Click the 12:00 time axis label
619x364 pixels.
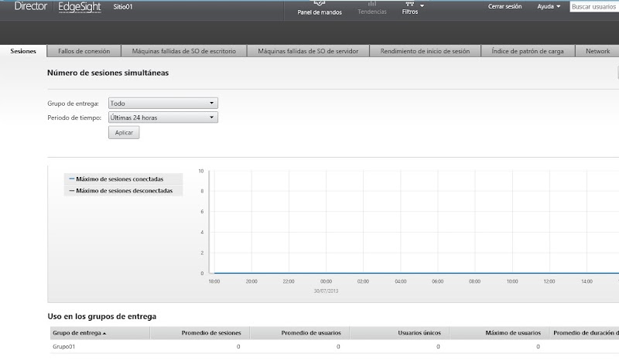click(549, 281)
